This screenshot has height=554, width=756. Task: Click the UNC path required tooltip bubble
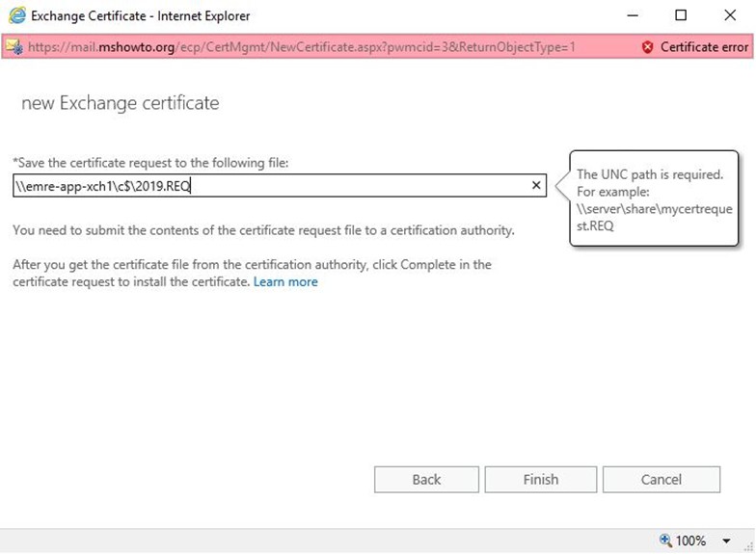click(654, 198)
